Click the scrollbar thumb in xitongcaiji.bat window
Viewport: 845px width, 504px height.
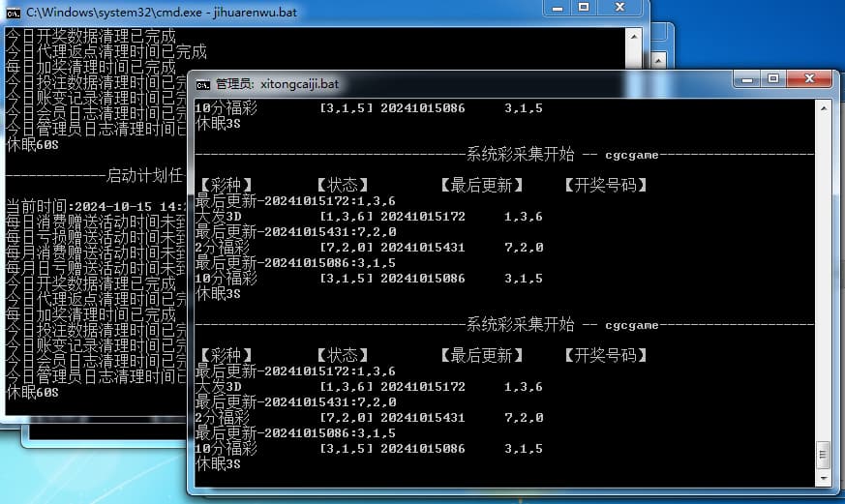pyautogui.click(x=823, y=454)
